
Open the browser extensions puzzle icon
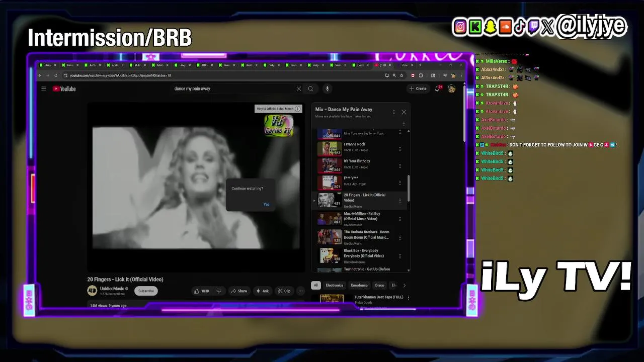coord(421,75)
